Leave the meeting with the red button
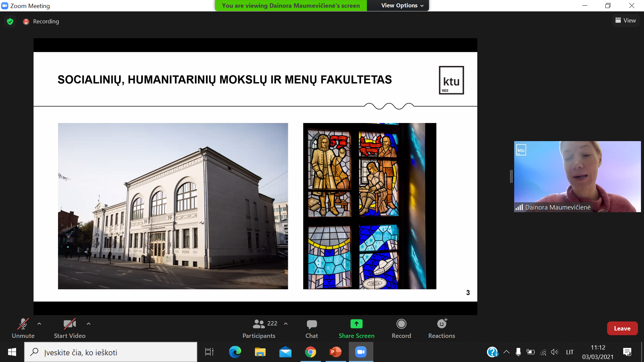 coord(622,328)
